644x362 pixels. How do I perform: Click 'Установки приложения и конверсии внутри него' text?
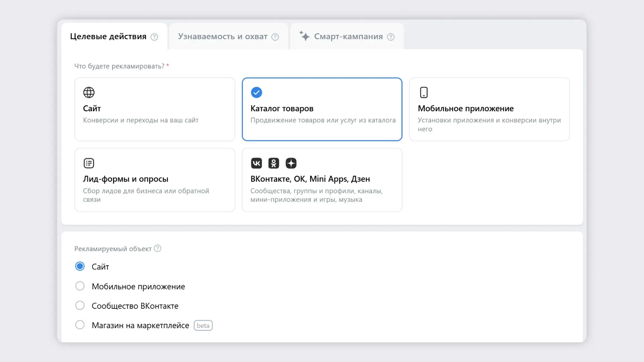(489, 125)
